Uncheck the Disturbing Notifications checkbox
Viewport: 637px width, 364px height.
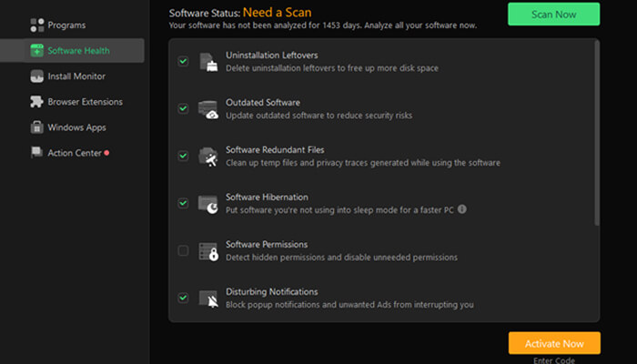pos(183,298)
